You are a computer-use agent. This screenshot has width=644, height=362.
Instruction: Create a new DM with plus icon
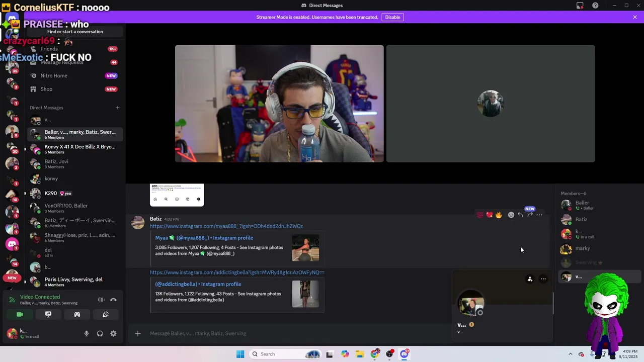[x=118, y=108]
